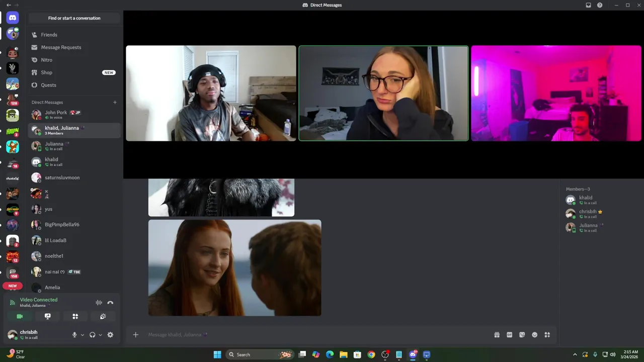The image size is (644, 362).
Task: Open File Explorer from taskbar
Action: coord(344,354)
